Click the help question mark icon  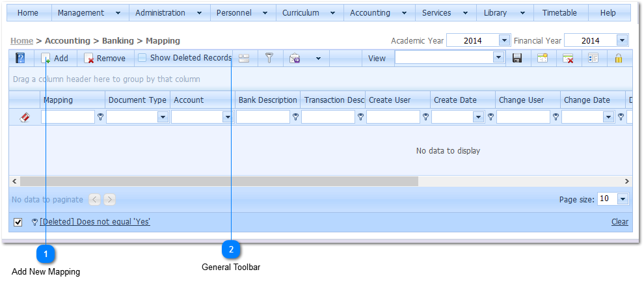pyautogui.click(x=20, y=59)
